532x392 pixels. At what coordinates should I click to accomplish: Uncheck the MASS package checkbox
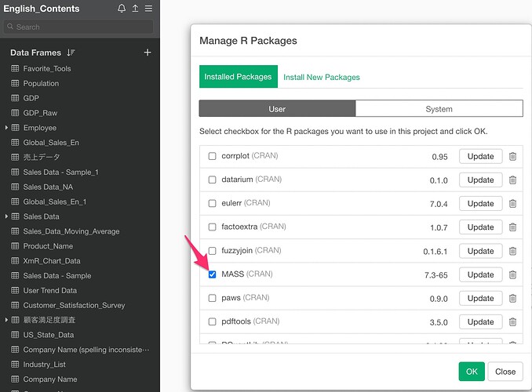click(212, 274)
